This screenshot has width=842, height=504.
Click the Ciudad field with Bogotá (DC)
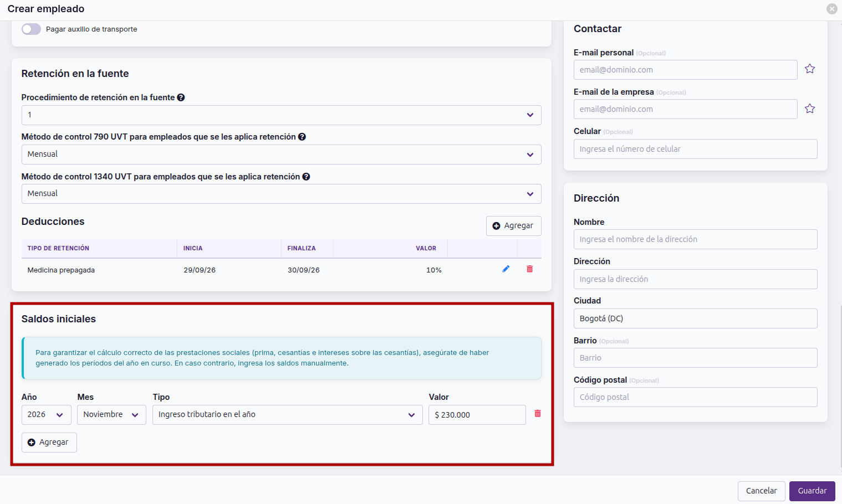coord(695,318)
